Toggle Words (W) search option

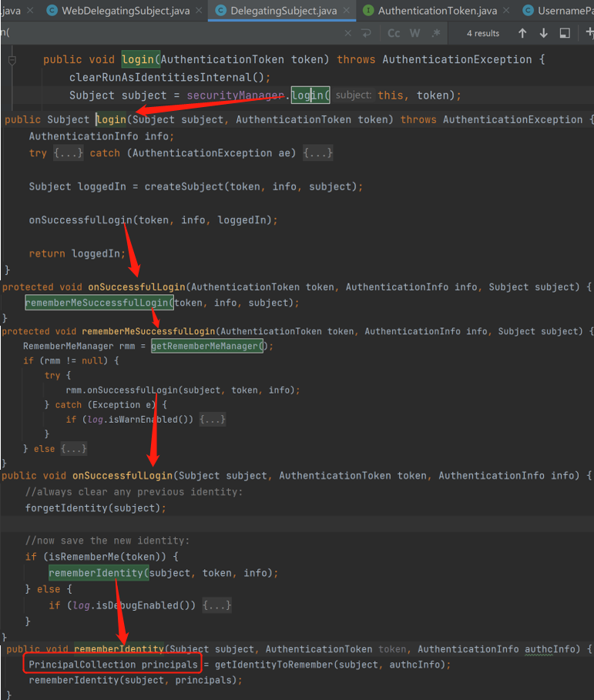414,33
